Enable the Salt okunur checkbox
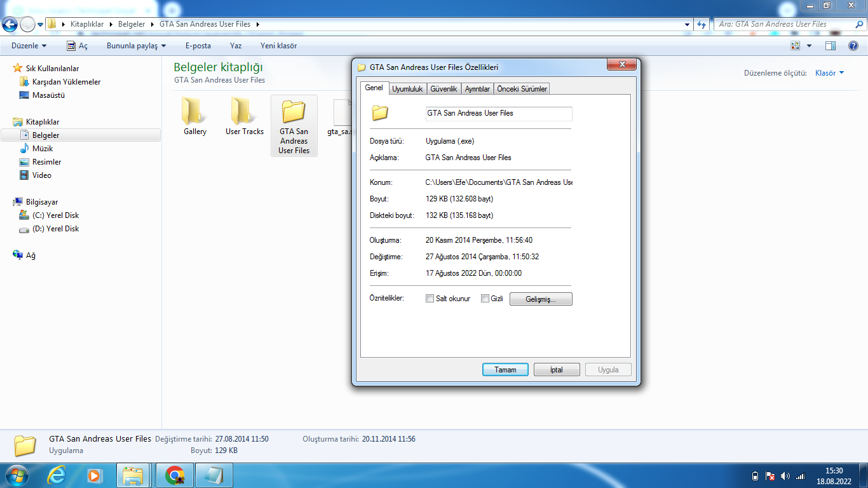Viewport: 868px width, 488px height. click(430, 299)
